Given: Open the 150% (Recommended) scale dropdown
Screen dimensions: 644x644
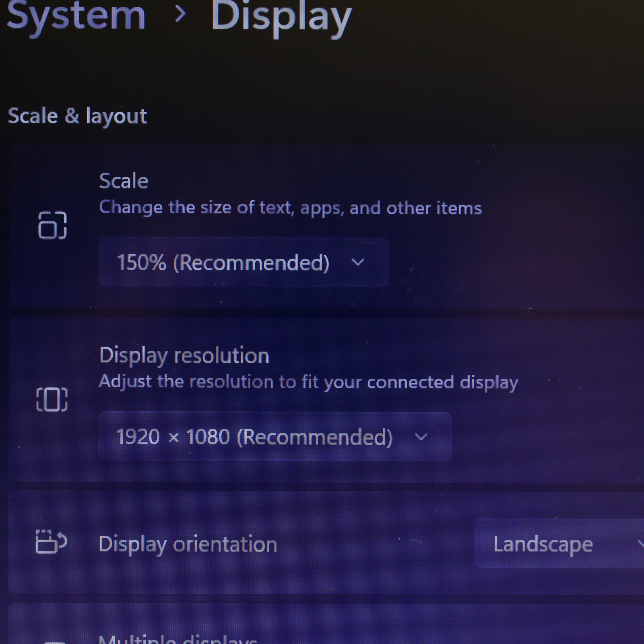Looking at the screenshot, I should tap(244, 262).
